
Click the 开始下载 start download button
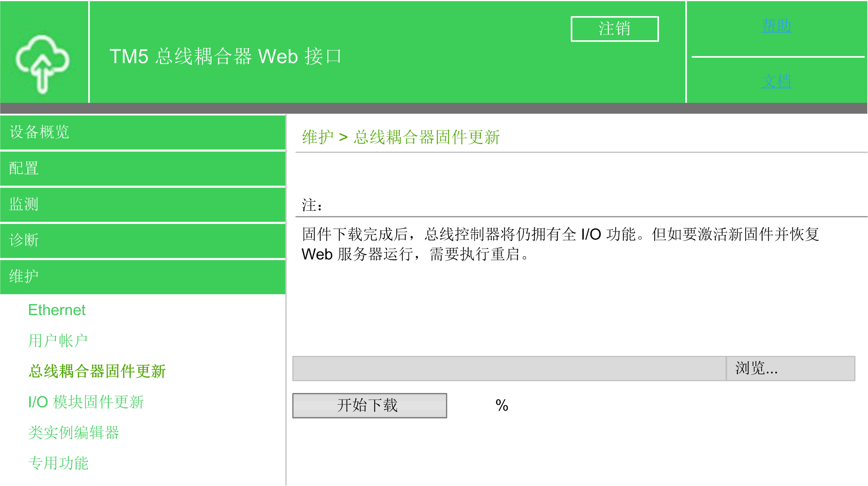click(370, 405)
